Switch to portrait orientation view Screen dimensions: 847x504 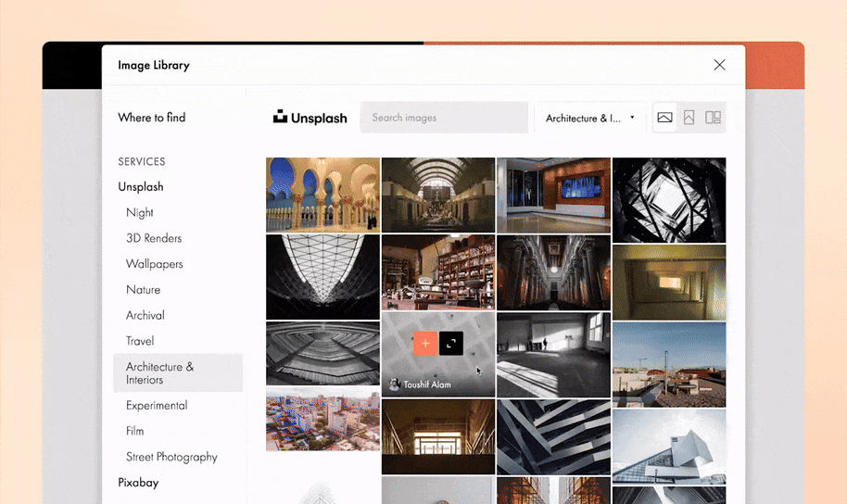point(689,118)
